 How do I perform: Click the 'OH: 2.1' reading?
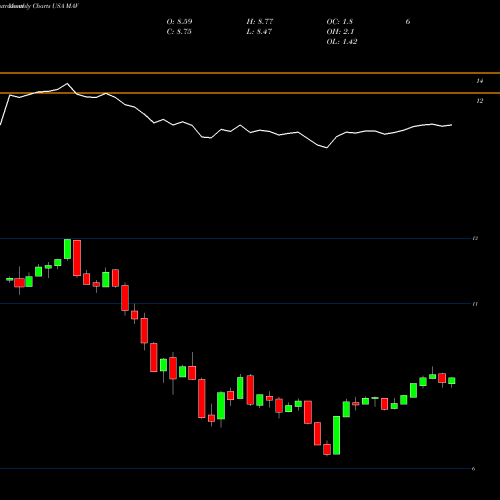click(x=340, y=32)
